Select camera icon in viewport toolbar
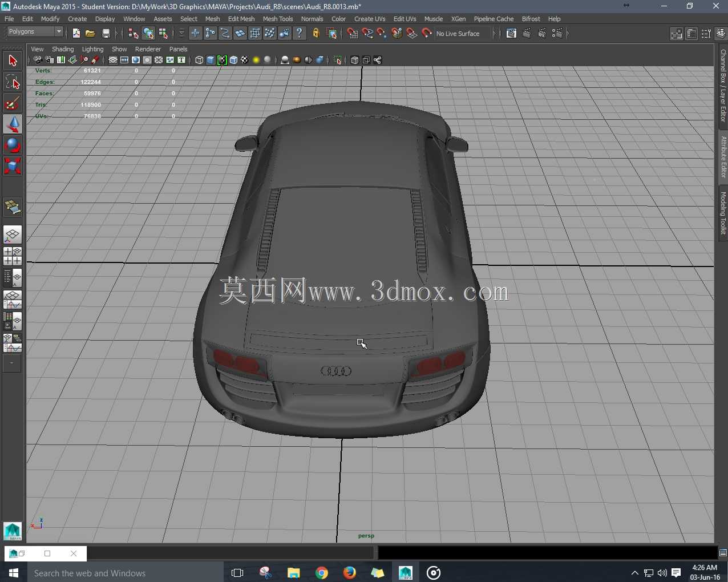This screenshot has height=582, width=728. (x=38, y=60)
